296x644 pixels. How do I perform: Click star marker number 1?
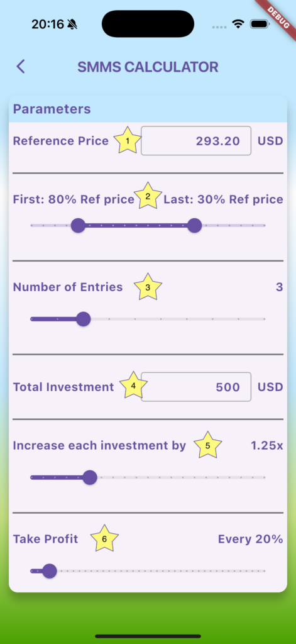coord(128,140)
